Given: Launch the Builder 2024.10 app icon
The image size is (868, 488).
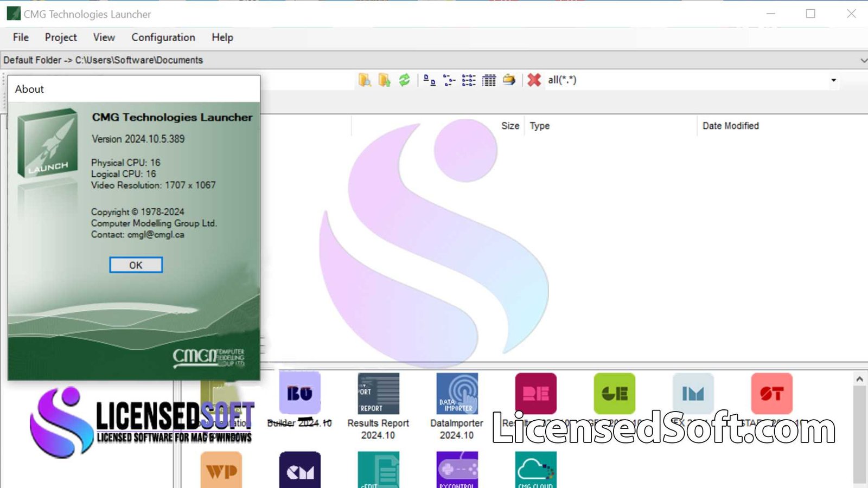Looking at the screenshot, I should tap(299, 393).
